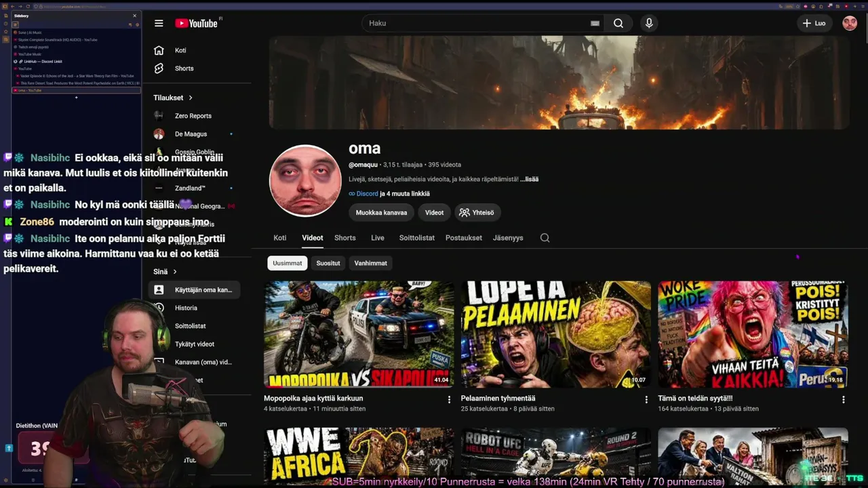The image size is (868, 488).
Task: Switch to Skyrim Complete Soundtrack tab in Sidebery
Action: (x=76, y=40)
